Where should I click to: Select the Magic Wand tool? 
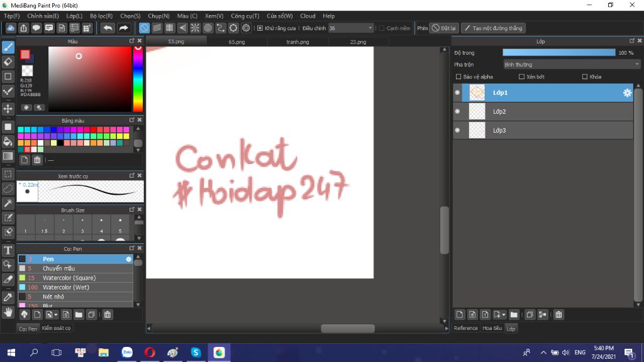(8, 203)
